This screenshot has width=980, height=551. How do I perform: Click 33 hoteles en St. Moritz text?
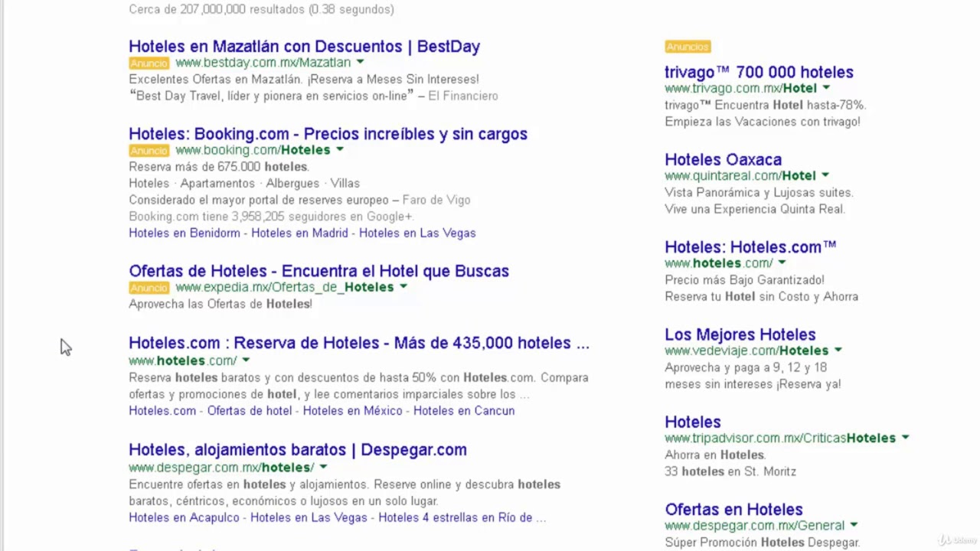[x=730, y=471]
